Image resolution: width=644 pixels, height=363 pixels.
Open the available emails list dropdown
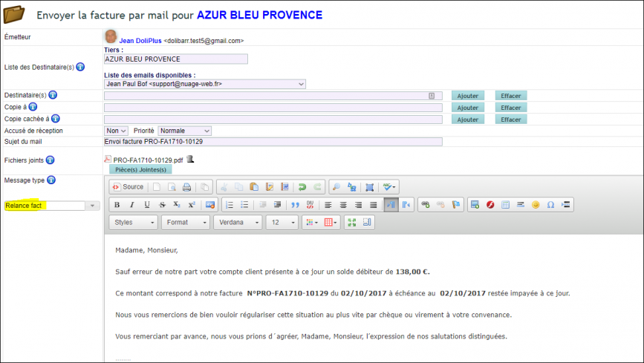(205, 84)
